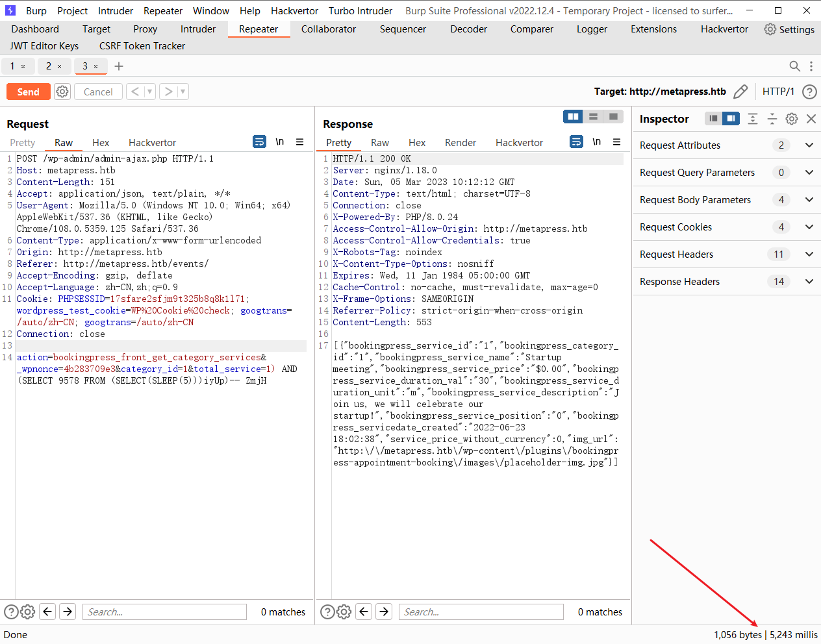Viewport: 821px width, 644px height.
Task: Open history back dropdown arrow
Action: (x=149, y=92)
